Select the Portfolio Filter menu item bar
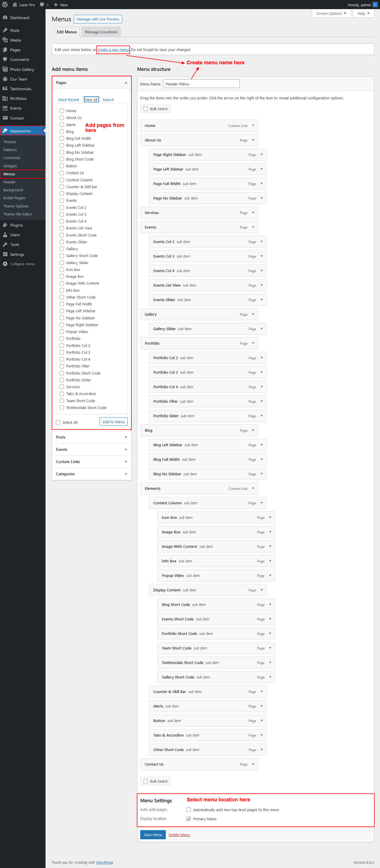This screenshot has width=380, height=868. coord(208,401)
